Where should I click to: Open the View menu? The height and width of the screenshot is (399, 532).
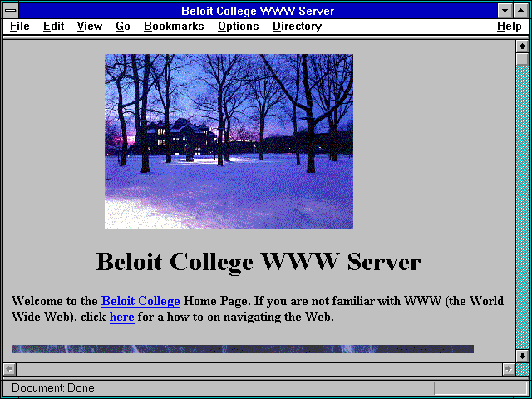[90, 26]
